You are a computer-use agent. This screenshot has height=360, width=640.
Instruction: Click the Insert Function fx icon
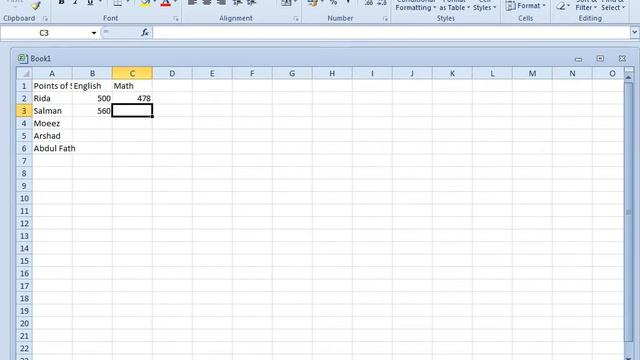click(145, 33)
